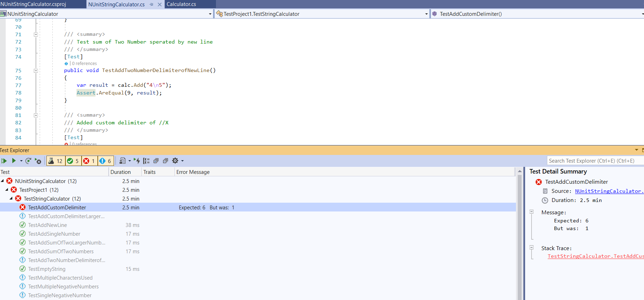The width and height of the screenshot is (644, 300).
Task: Collapse the Stack Trace section
Action: (531, 247)
